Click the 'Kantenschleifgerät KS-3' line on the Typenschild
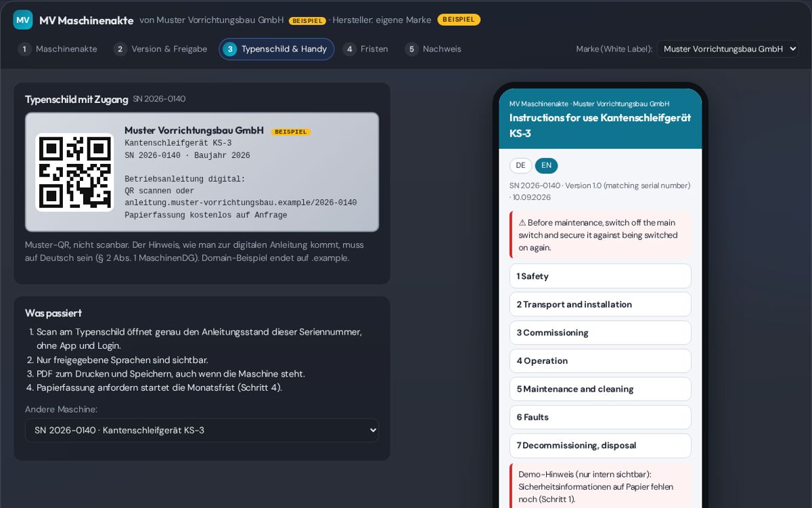Image resolution: width=812 pixels, height=508 pixels. coord(178,144)
